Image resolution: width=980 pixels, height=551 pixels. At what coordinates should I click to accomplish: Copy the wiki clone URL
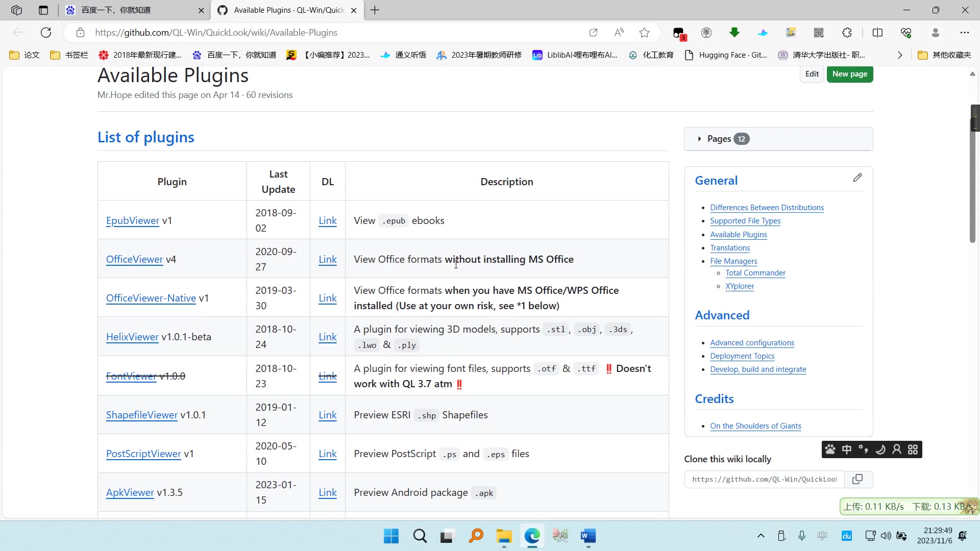click(x=857, y=479)
